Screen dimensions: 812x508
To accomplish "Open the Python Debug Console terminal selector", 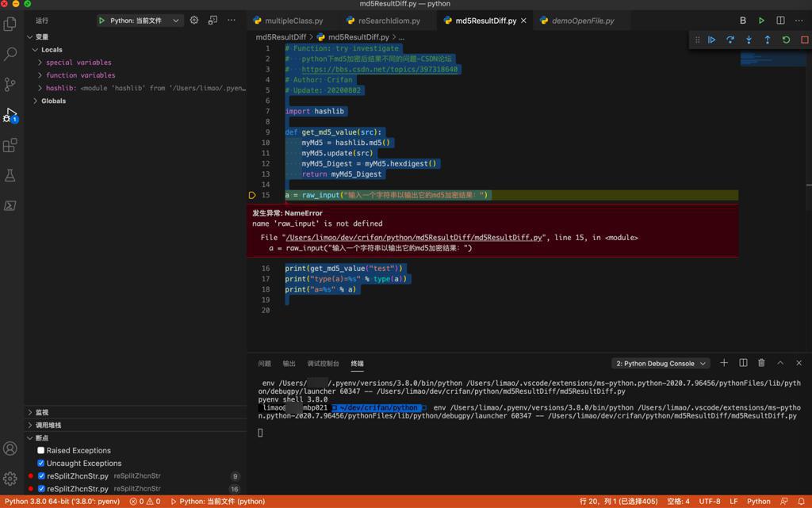I will click(661, 364).
